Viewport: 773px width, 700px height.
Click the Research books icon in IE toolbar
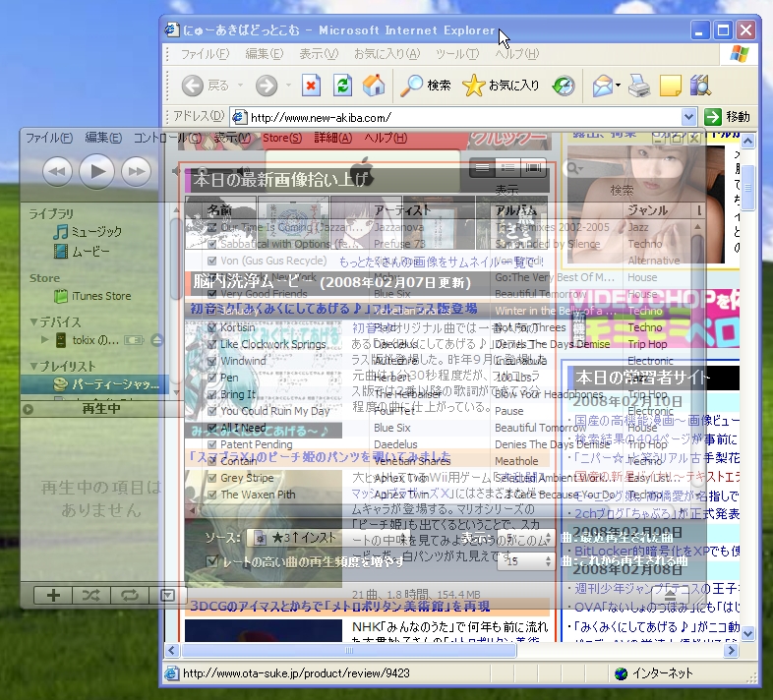coord(700,86)
